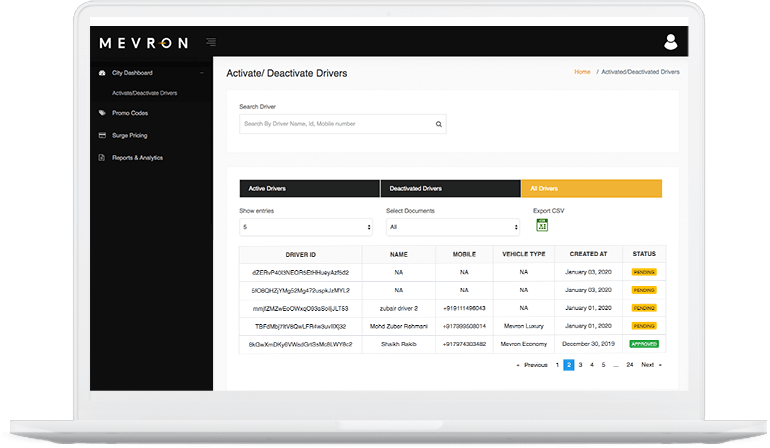Click the search magnifier icon

(x=439, y=124)
